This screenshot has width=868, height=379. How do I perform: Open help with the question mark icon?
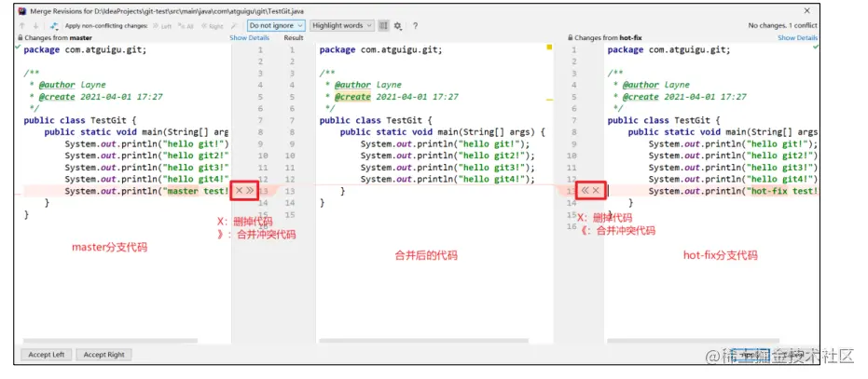[415, 26]
